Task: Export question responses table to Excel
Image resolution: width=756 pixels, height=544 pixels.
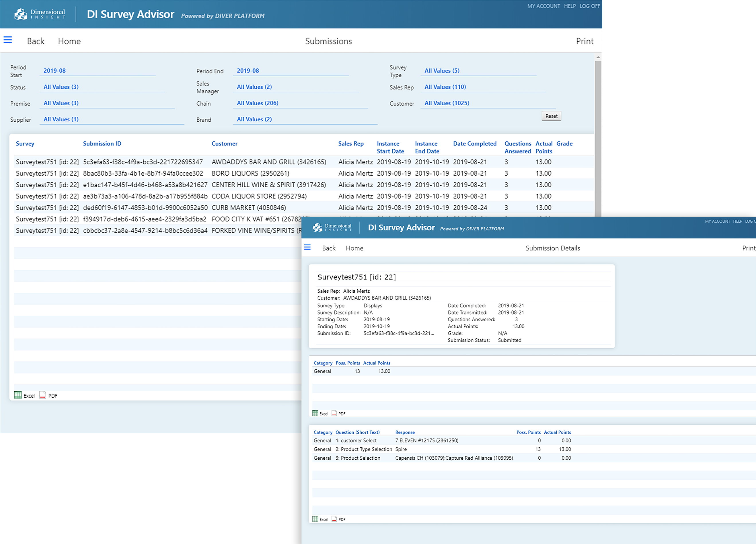Action: 320,519
